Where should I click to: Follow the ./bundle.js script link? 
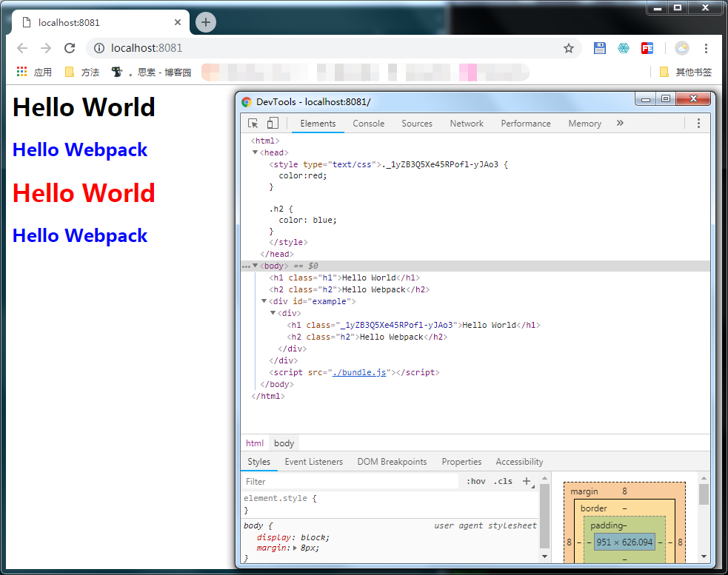tap(359, 372)
